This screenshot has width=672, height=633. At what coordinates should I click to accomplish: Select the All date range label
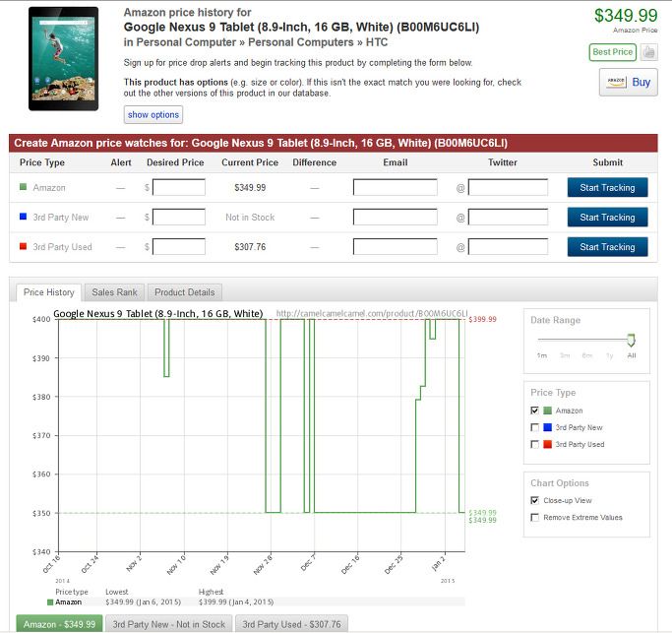pyautogui.click(x=632, y=355)
